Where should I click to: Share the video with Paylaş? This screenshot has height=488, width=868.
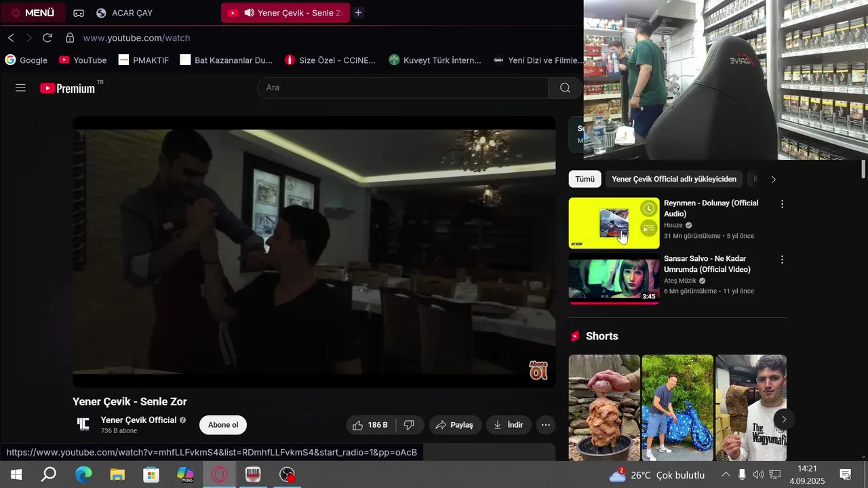pos(455,425)
